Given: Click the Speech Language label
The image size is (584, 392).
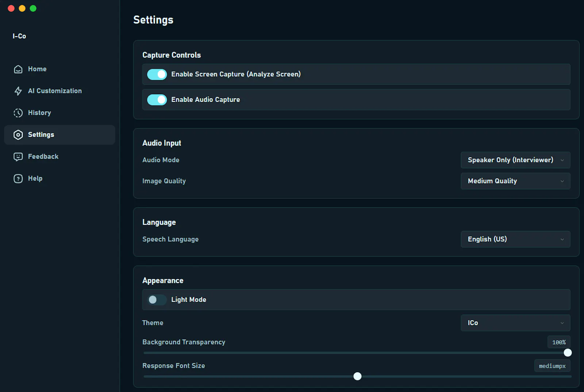Looking at the screenshot, I should [x=170, y=239].
